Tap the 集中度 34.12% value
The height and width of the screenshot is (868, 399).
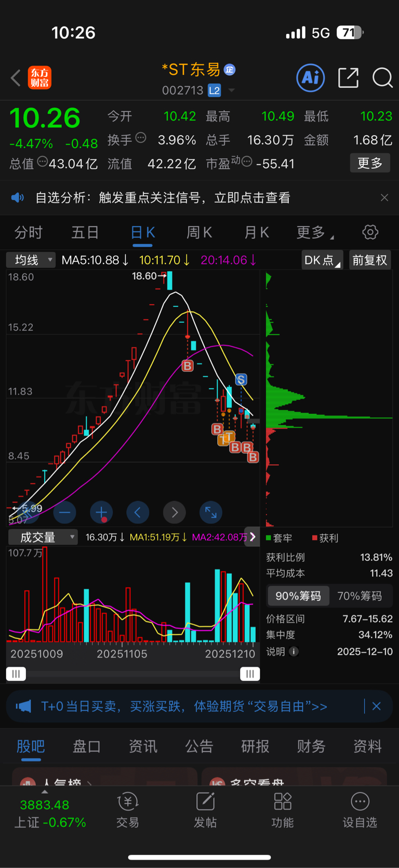pyautogui.click(x=375, y=635)
